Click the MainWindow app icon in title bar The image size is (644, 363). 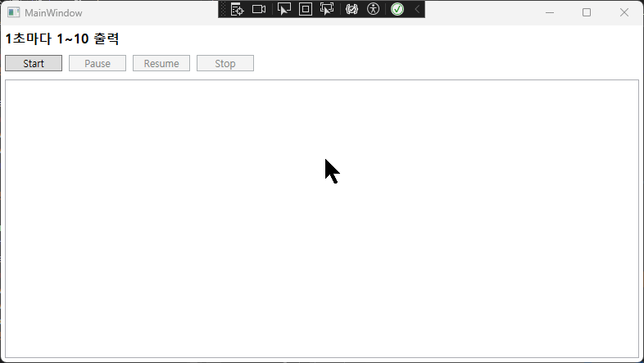[14, 13]
